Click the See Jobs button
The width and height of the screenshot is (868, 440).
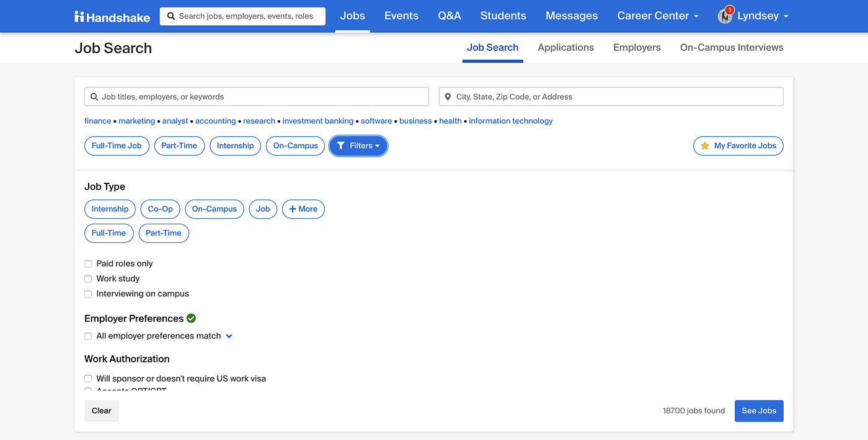point(759,410)
